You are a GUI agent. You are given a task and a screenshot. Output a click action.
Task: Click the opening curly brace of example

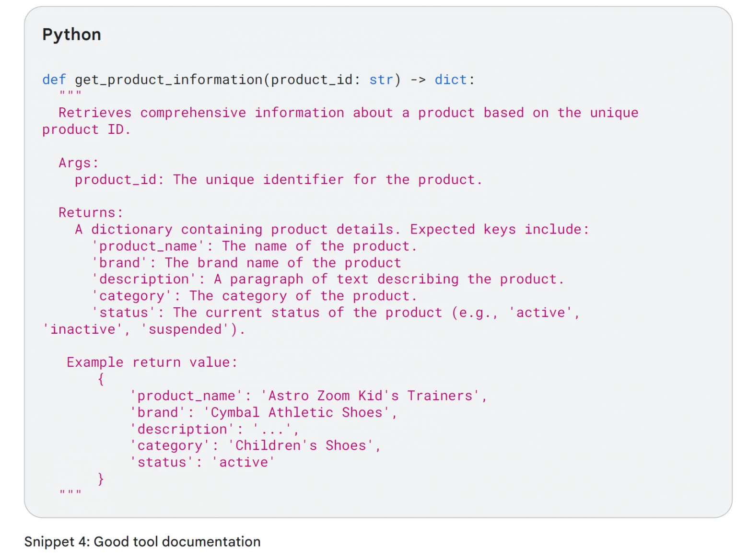(101, 379)
